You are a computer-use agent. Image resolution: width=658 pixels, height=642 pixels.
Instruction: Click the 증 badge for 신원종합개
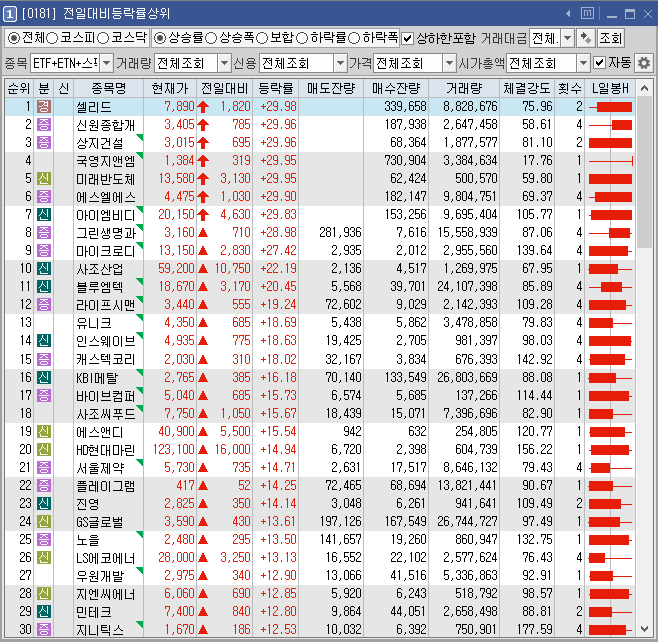click(x=44, y=125)
